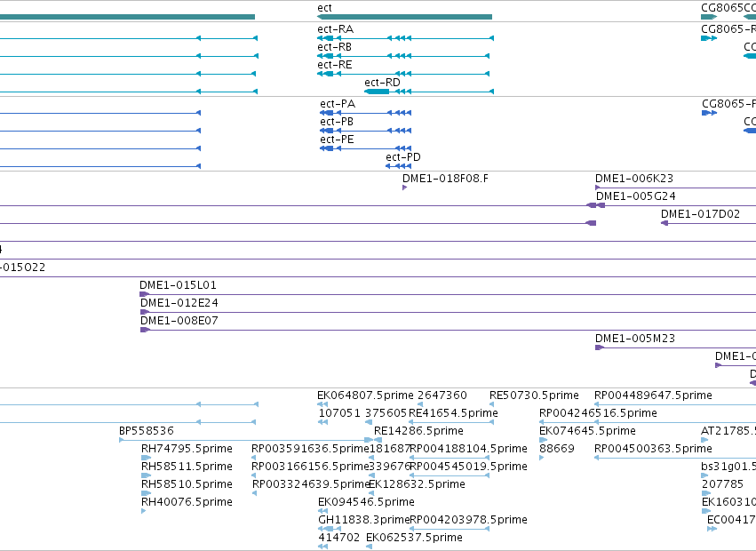The width and height of the screenshot is (756, 551).
Task: Click the DME1-006K23 clone label
Action: [634, 179]
